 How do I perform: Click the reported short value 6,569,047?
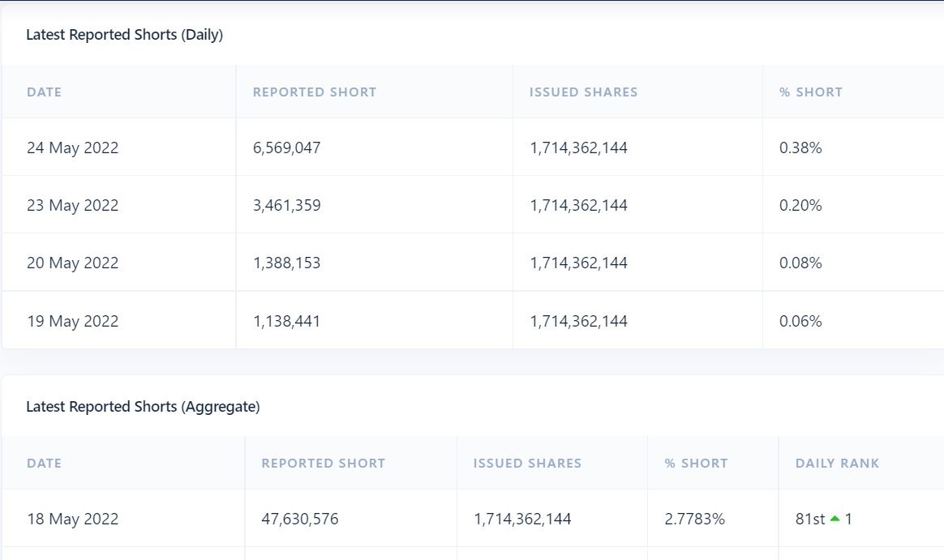click(x=287, y=148)
